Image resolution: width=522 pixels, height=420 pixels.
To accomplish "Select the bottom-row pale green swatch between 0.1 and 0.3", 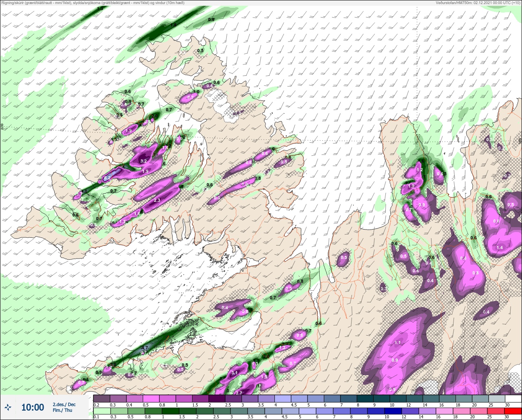I will pyautogui.click(x=101, y=411).
